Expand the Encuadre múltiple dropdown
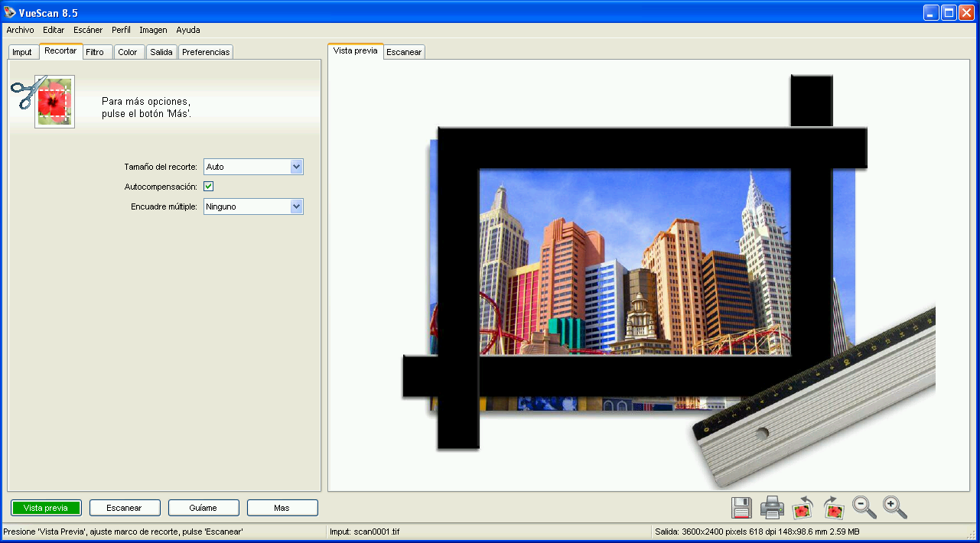The height and width of the screenshot is (543, 980). click(x=253, y=206)
